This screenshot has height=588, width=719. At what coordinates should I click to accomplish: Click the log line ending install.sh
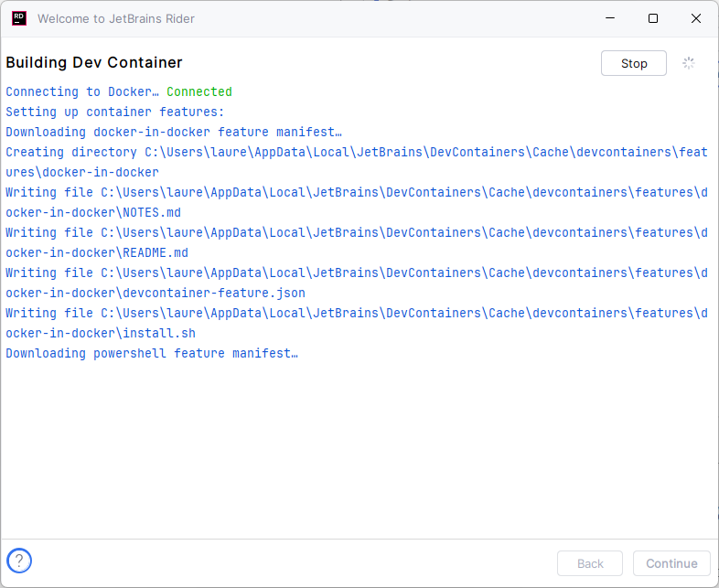356,323
